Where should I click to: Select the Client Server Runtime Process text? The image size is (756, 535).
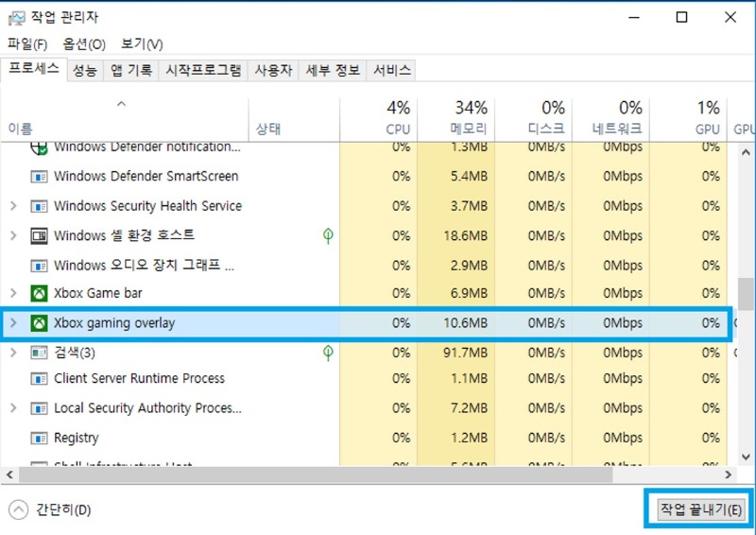(139, 379)
